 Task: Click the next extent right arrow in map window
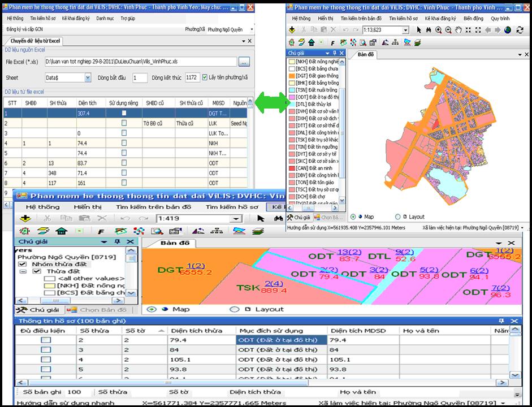coord(498,30)
